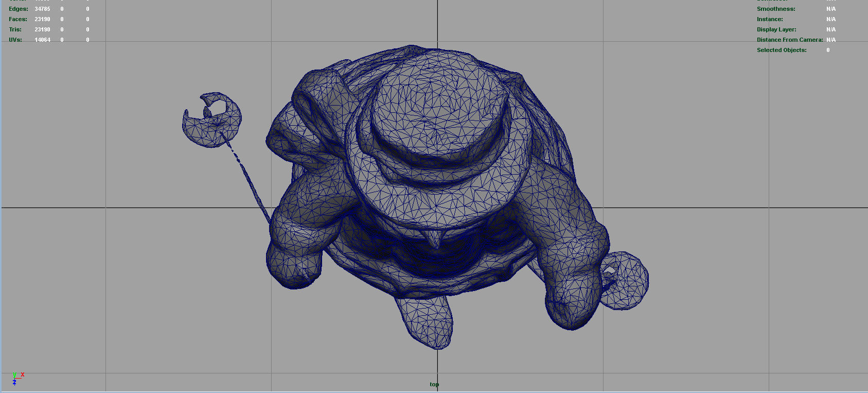Screen dimensions: 868x393
Task: Click the N/A value beside Display Layer
Action: 831,29
